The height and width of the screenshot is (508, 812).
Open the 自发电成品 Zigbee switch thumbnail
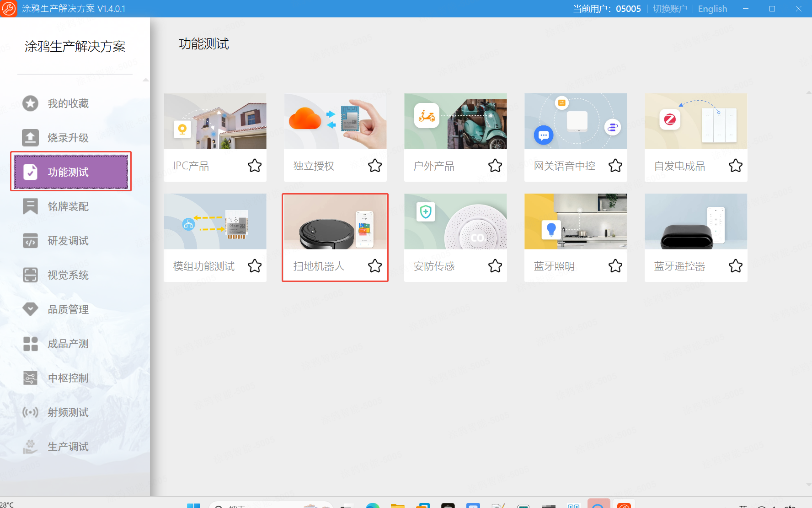696,121
